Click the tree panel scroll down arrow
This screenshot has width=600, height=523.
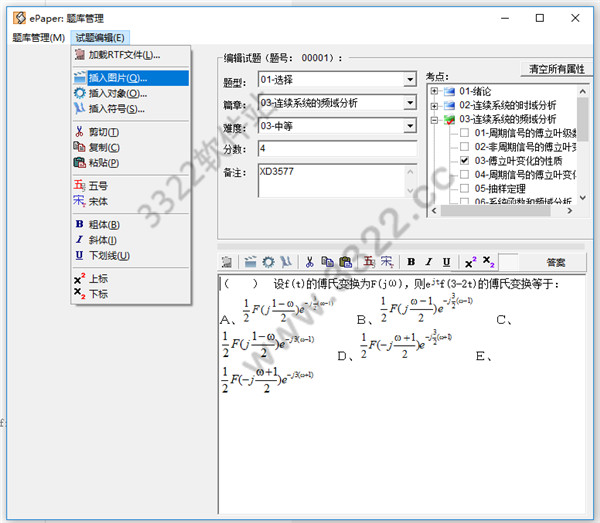(582, 198)
